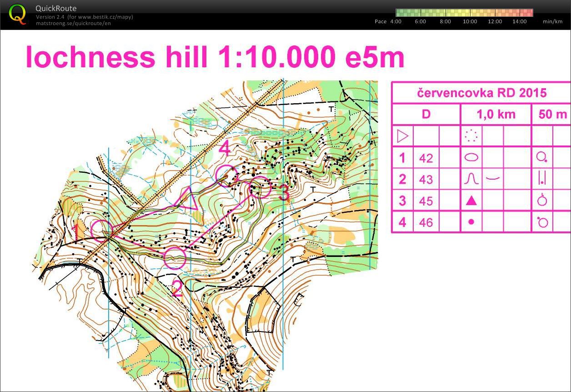Click the dotted ring symbol in the start row
Viewport: 571px width, 392px height.
pyautogui.click(x=471, y=136)
